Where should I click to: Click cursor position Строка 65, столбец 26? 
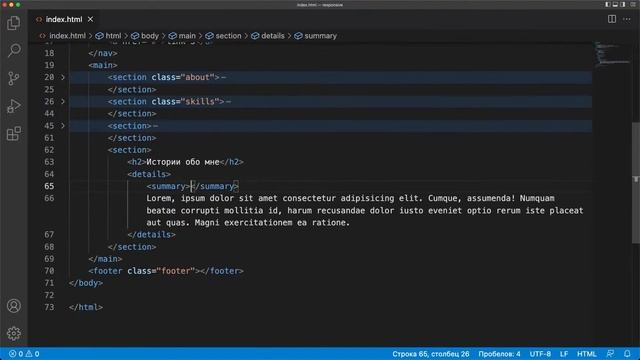pyautogui.click(x=431, y=354)
